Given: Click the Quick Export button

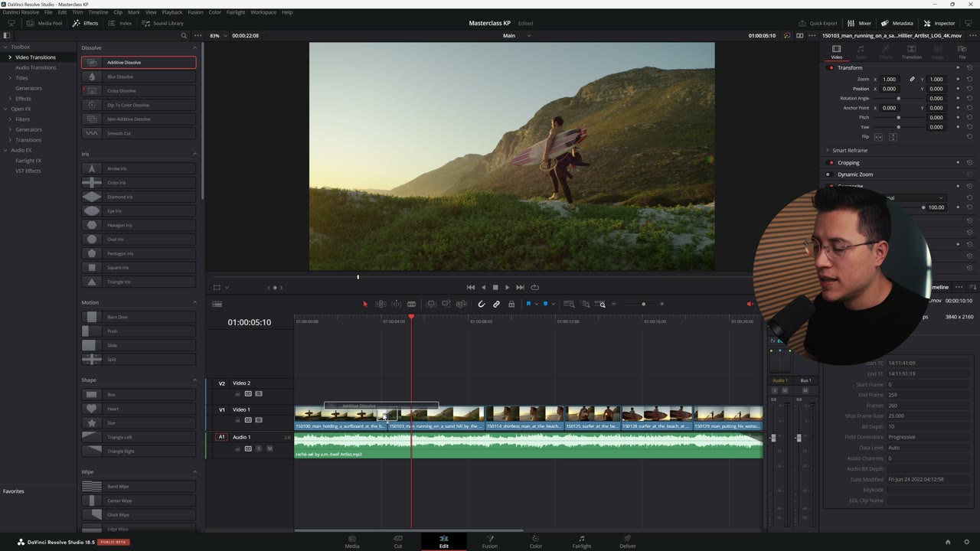Looking at the screenshot, I should tap(818, 23).
